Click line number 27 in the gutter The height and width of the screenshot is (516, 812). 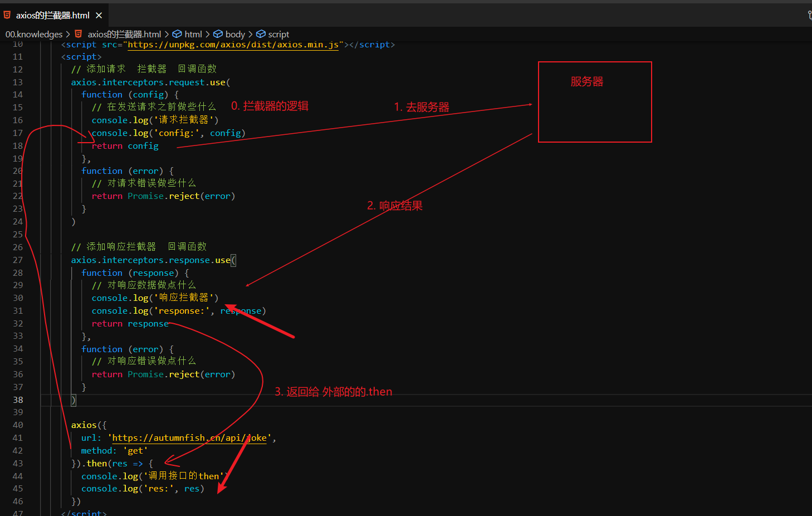coord(18,260)
